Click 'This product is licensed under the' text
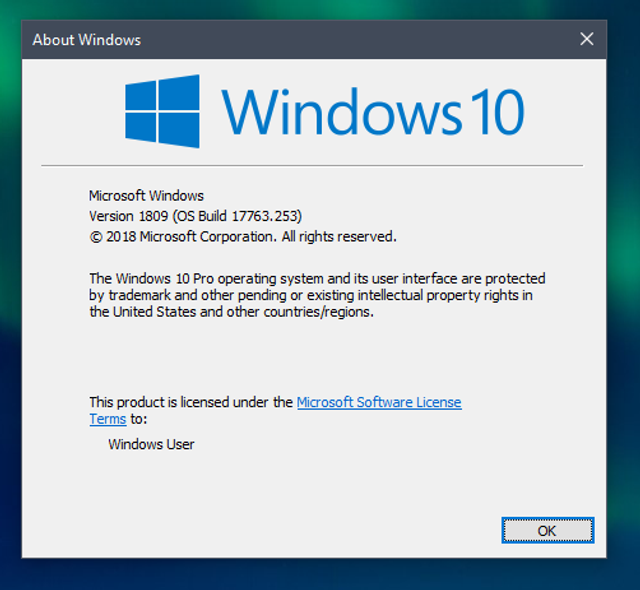Viewport: 640px width, 590px height. pos(191,402)
